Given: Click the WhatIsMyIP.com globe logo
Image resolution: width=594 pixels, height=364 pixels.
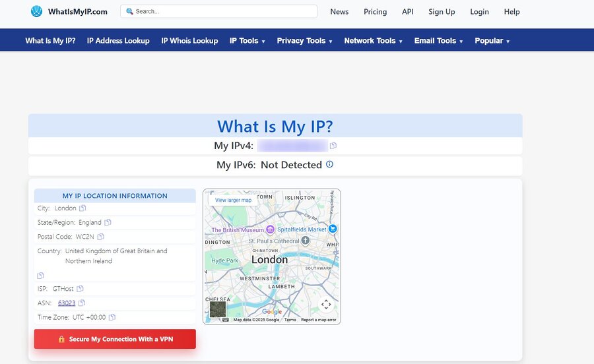Looking at the screenshot, I should (36, 12).
